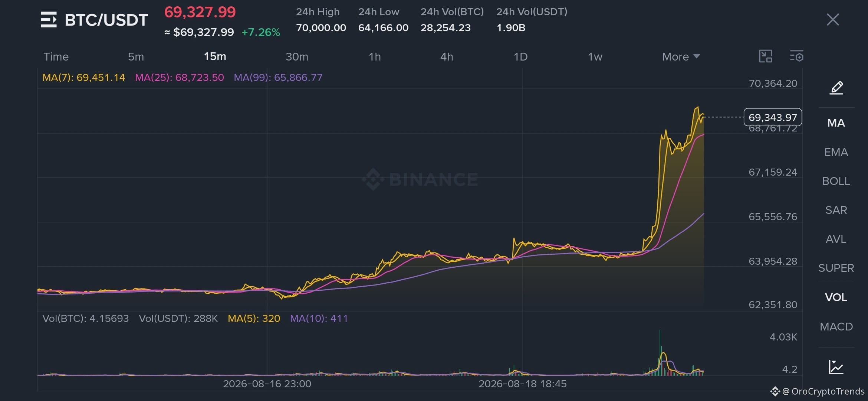Click the 24h High value 70,000.00
The height and width of the screenshot is (401, 868).
point(321,28)
